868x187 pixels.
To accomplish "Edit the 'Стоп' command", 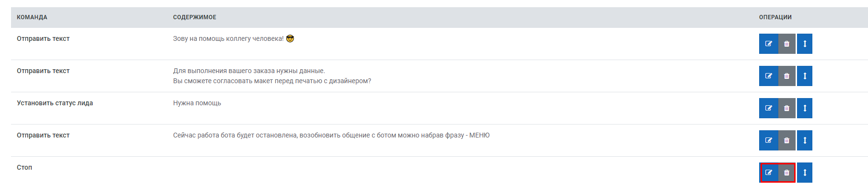I will (768, 173).
